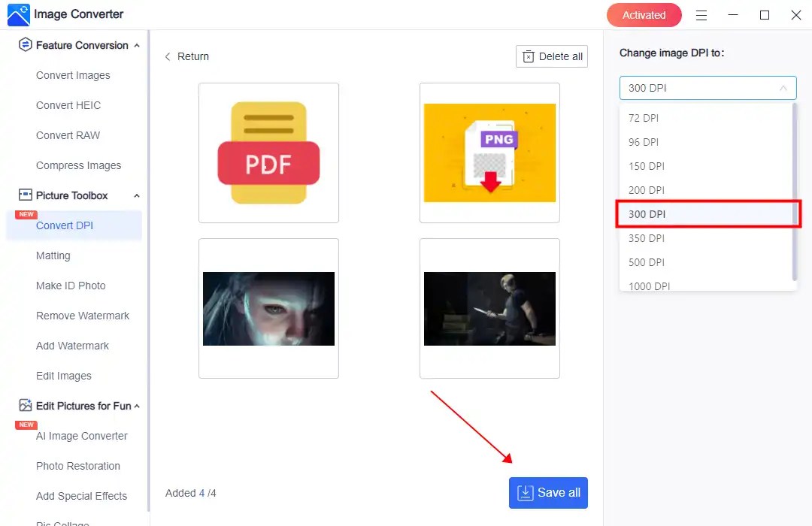
Task: Click the Return back arrow
Action: pos(168,56)
